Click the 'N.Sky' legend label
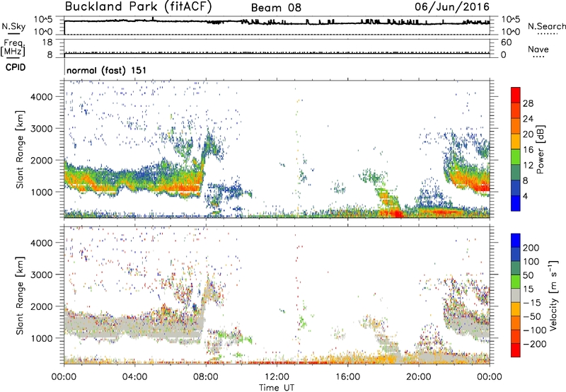 pos(13,26)
